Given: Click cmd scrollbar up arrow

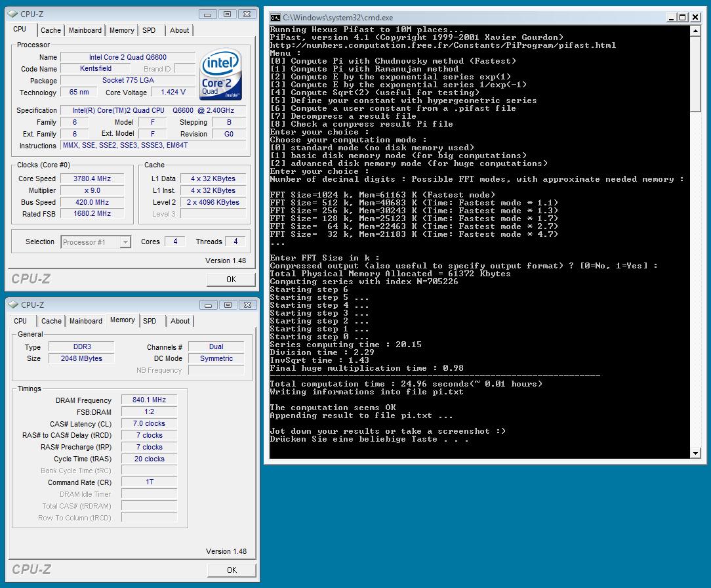Looking at the screenshot, I should (695, 31).
